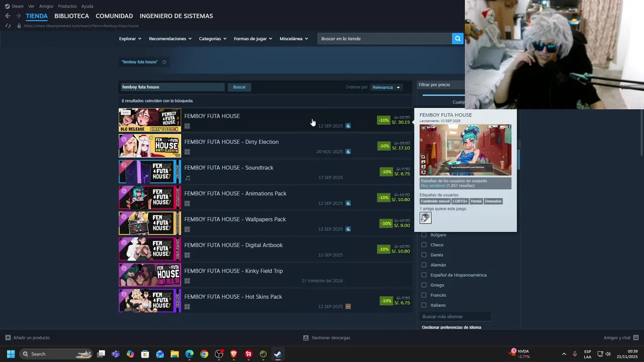The height and width of the screenshot is (362, 644).
Task: Show hidden system tray icons
Action: point(564,354)
